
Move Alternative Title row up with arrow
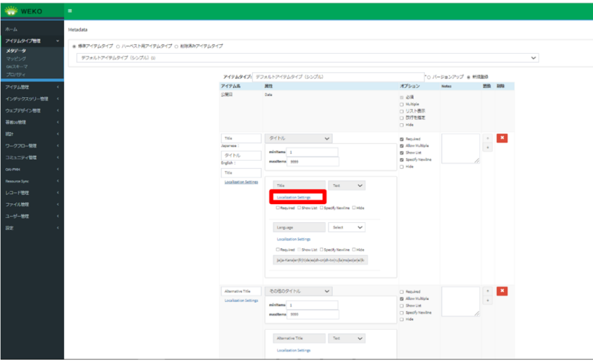[x=487, y=291]
